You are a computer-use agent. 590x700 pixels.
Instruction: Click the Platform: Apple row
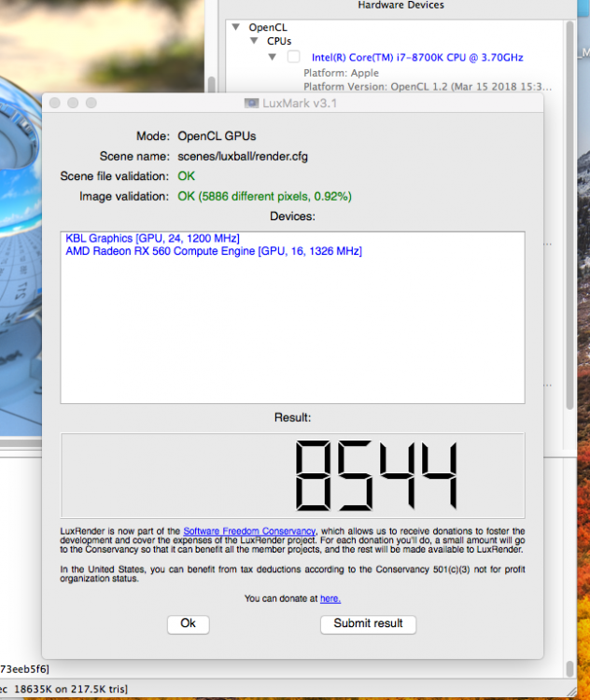pyautogui.click(x=341, y=73)
